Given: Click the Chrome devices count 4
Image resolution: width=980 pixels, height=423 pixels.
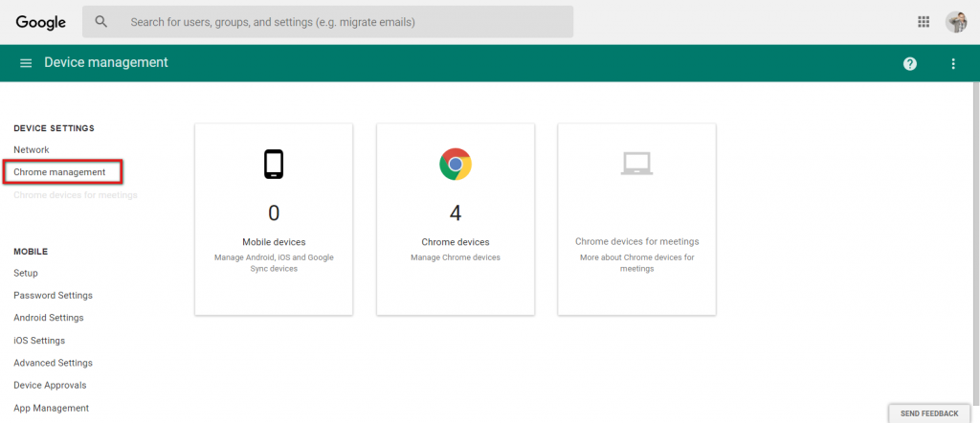Looking at the screenshot, I should point(455,213).
